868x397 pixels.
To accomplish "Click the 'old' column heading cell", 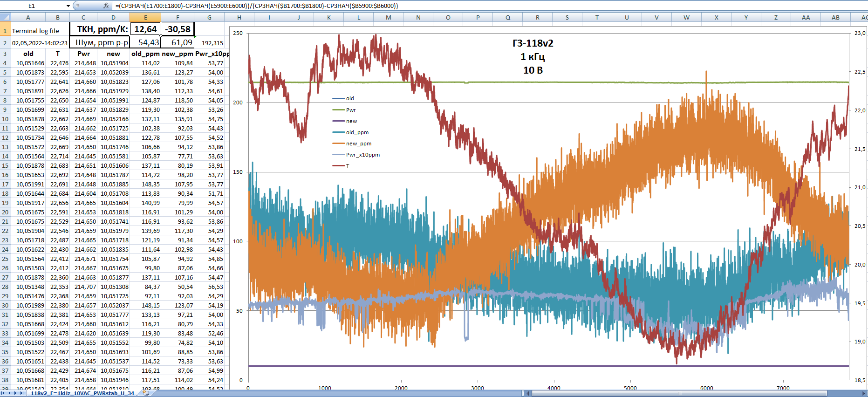I will (28, 54).
